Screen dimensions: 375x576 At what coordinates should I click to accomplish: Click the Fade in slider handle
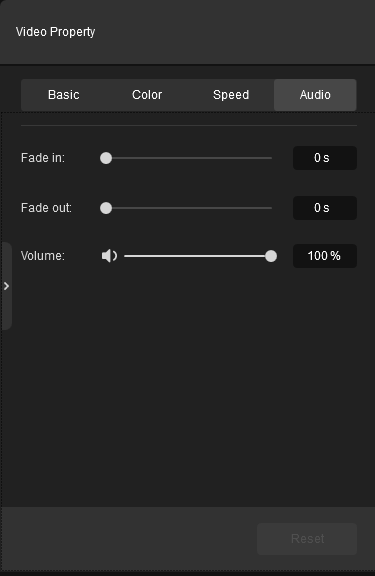coord(106,158)
